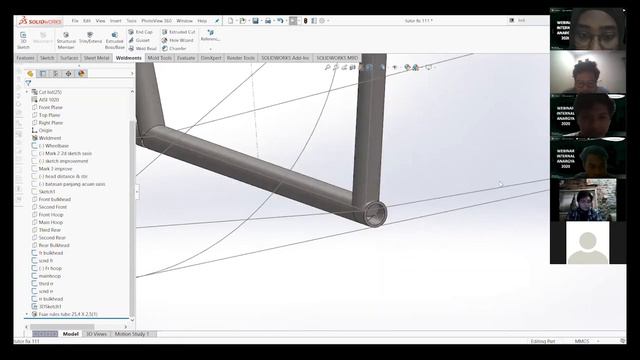Click the feature tree filter icon
The height and width of the screenshot is (360, 640).
tap(28, 83)
